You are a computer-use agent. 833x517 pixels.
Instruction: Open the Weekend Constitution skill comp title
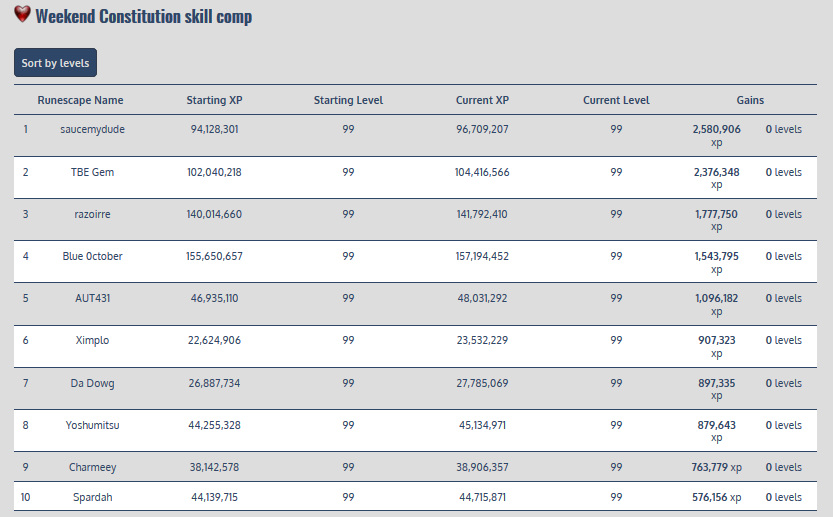coord(143,17)
